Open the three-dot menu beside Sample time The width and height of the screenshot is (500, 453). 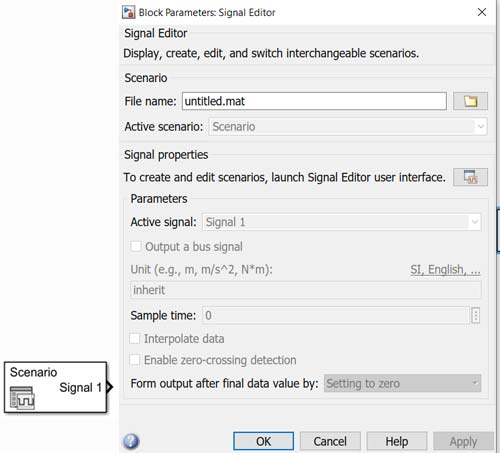click(476, 315)
